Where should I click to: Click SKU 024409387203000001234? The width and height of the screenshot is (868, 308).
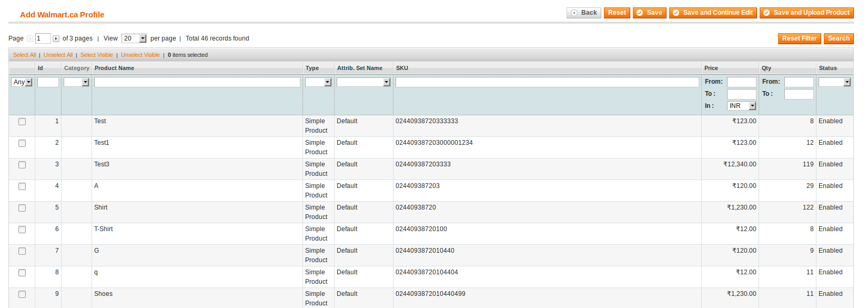(434, 143)
